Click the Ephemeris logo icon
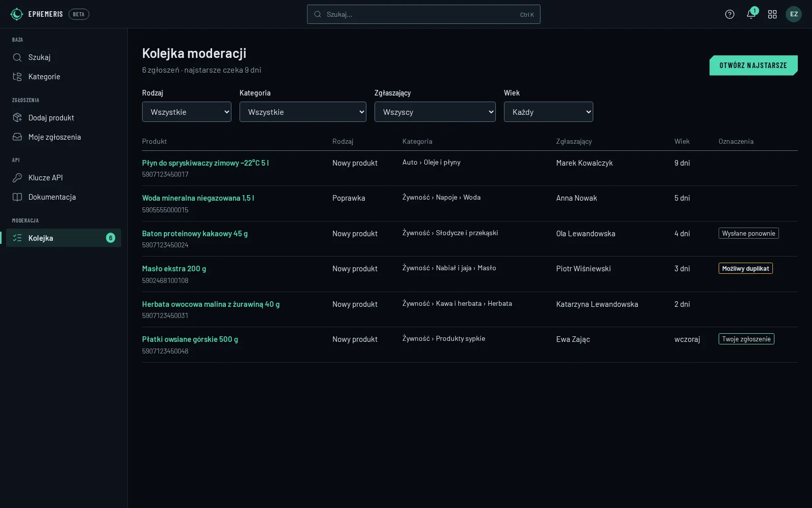This screenshot has height=508, width=812. click(17, 14)
